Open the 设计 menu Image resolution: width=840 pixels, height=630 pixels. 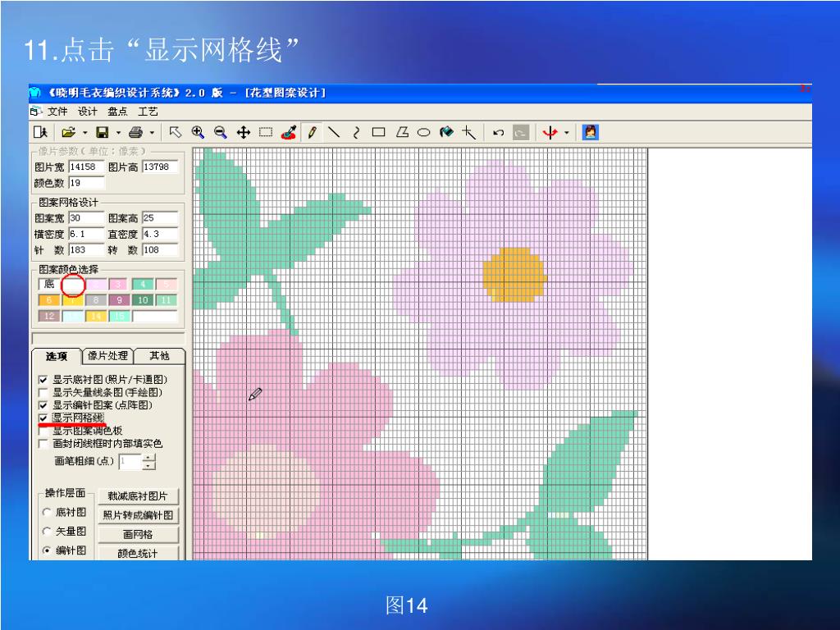click(x=87, y=112)
